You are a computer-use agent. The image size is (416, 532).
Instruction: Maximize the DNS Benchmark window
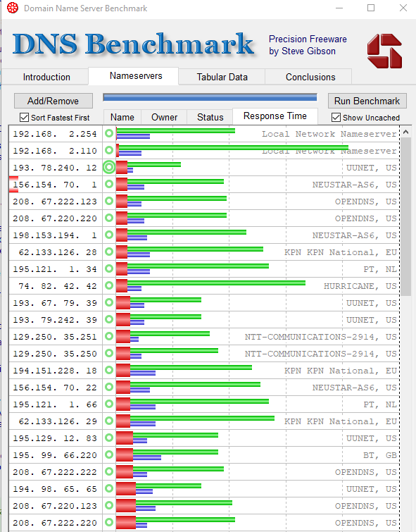pos(371,8)
